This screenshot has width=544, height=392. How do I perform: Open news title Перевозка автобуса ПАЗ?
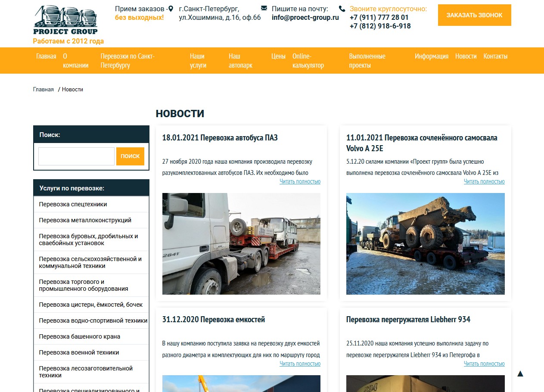[220, 138]
